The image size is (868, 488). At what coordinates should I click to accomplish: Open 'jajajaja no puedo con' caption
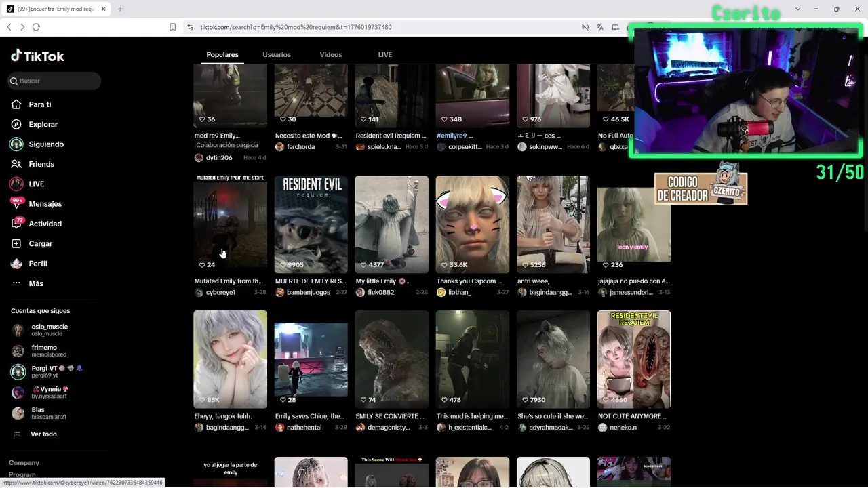point(634,281)
